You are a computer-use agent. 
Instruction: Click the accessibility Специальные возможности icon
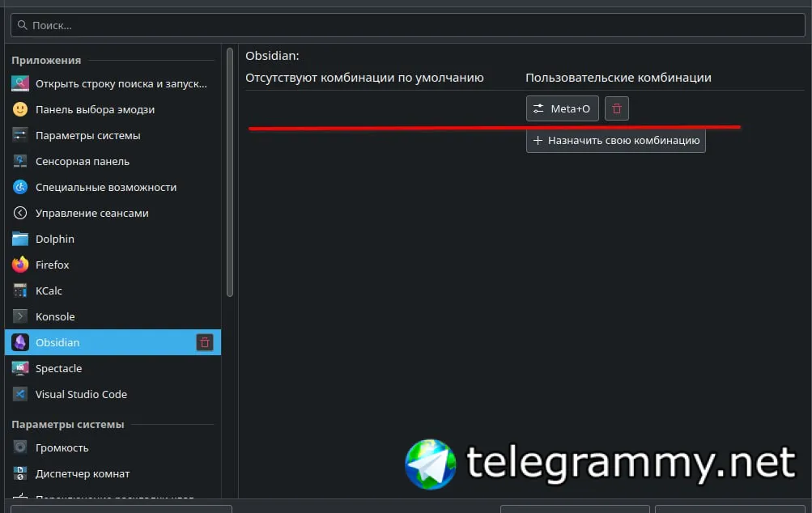coord(20,187)
